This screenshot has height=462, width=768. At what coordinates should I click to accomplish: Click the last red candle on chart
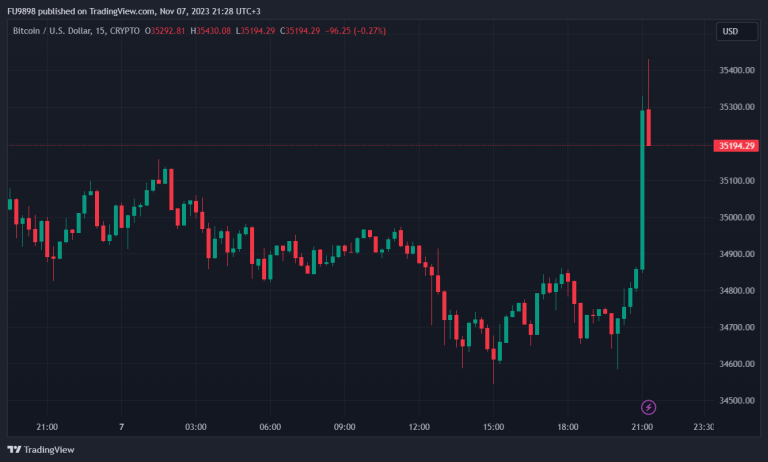pyautogui.click(x=649, y=127)
